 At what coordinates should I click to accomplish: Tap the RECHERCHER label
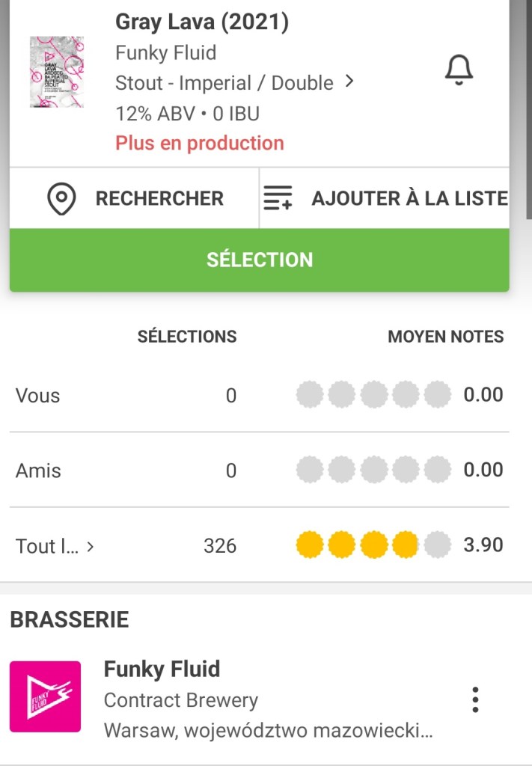coord(159,199)
